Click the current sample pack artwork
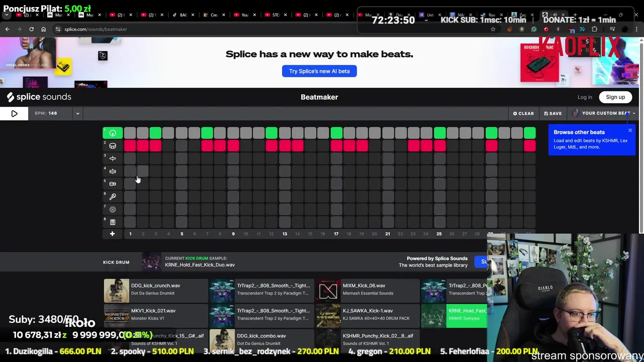Viewport: 644px width, 362px height. click(x=151, y=262)
